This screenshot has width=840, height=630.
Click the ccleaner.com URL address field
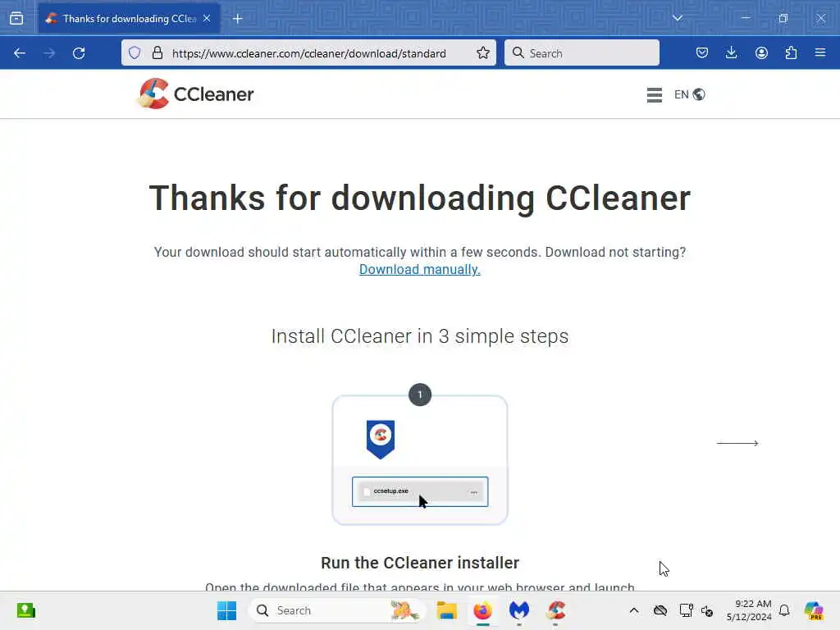(x=308, y=53)
